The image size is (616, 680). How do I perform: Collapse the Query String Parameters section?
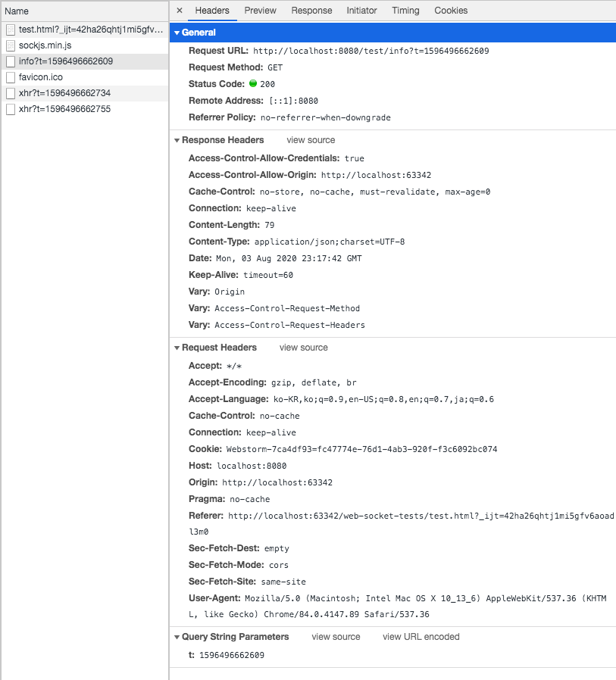click(x=177, y=637)
